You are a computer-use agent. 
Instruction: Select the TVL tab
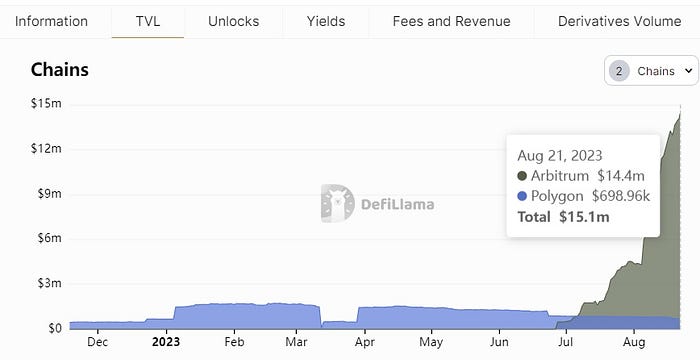pos(148,21)
